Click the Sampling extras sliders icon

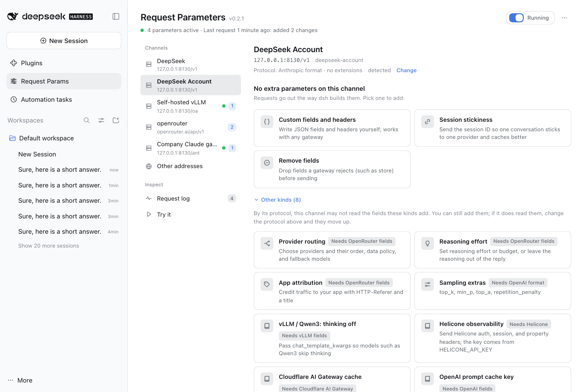[x=427, y=284]
